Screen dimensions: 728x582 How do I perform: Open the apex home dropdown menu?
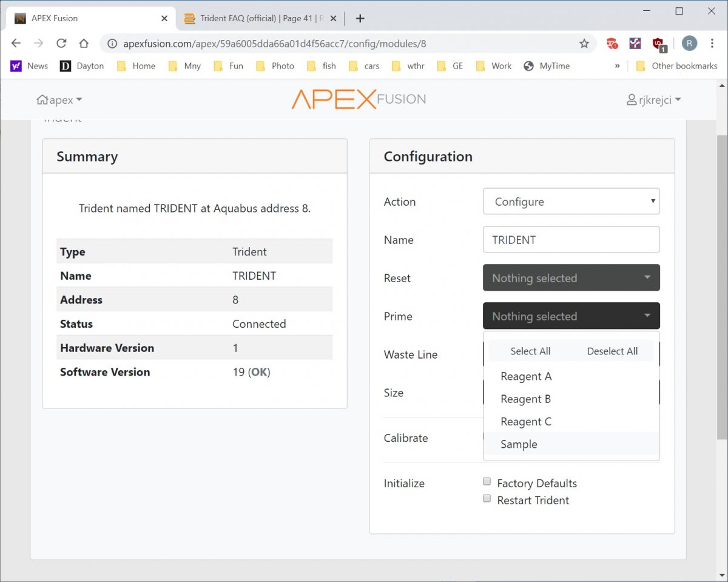(59, 100)
